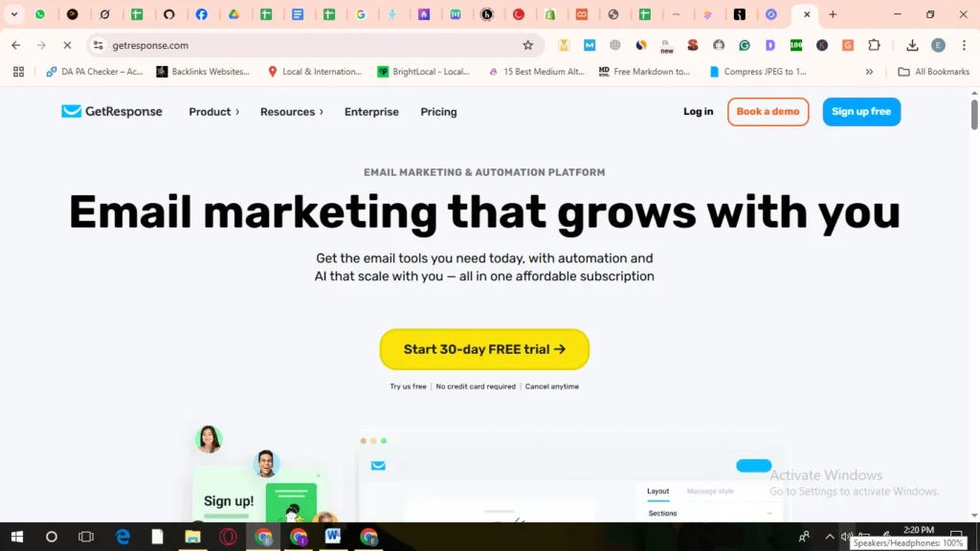Screen dimensions: 980x551
Task: Open the Extensions puzzle icon
Action: click(875, 45)
